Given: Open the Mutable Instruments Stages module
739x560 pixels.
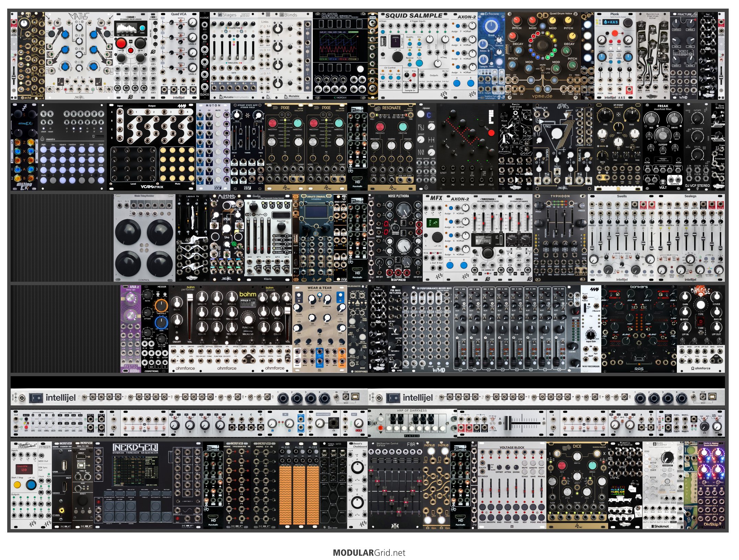Looking at the screenshot, I should click(234, 56).
